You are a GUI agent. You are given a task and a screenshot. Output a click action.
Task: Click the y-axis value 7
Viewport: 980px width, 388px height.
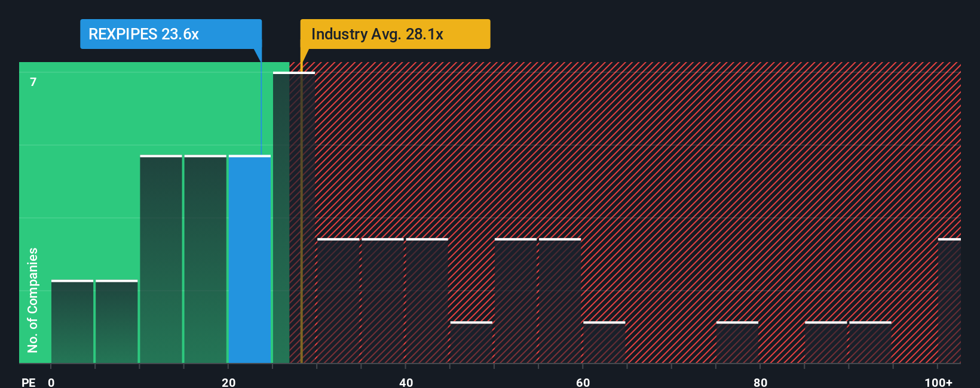point(33,82)
